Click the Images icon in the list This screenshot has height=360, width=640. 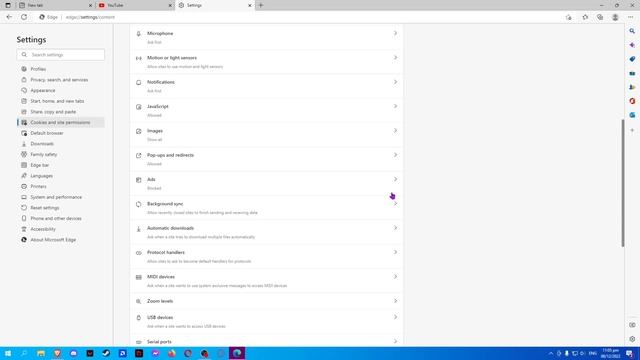[x=138, y=131]
